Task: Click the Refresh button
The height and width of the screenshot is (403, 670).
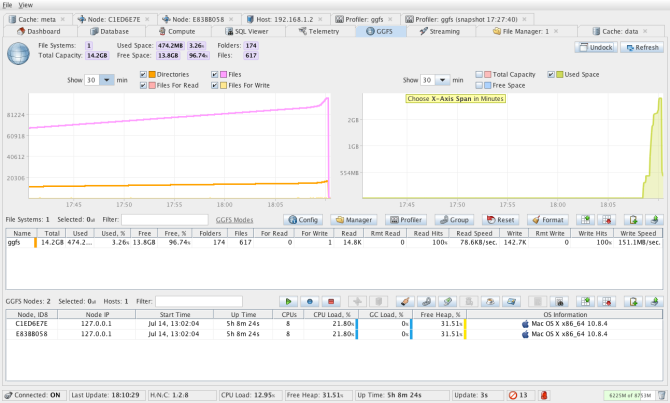Action: pyautogui.click(x=642, y=47)
